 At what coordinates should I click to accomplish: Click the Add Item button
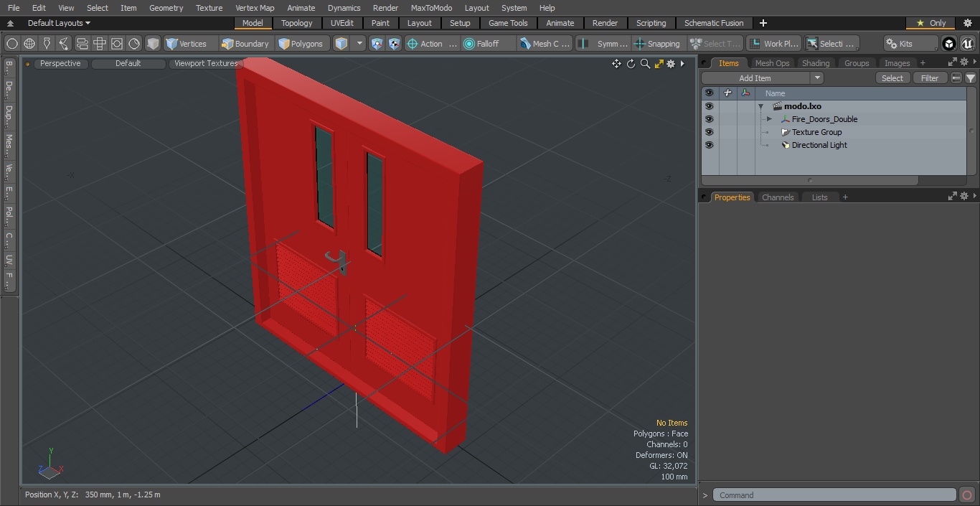tap(755, 78)
